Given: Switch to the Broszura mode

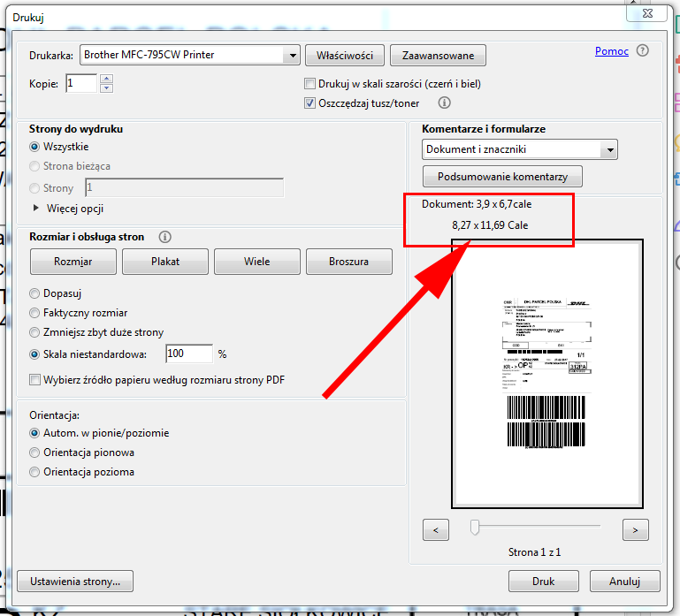Looking at the screenshot, I should (349, 262).
